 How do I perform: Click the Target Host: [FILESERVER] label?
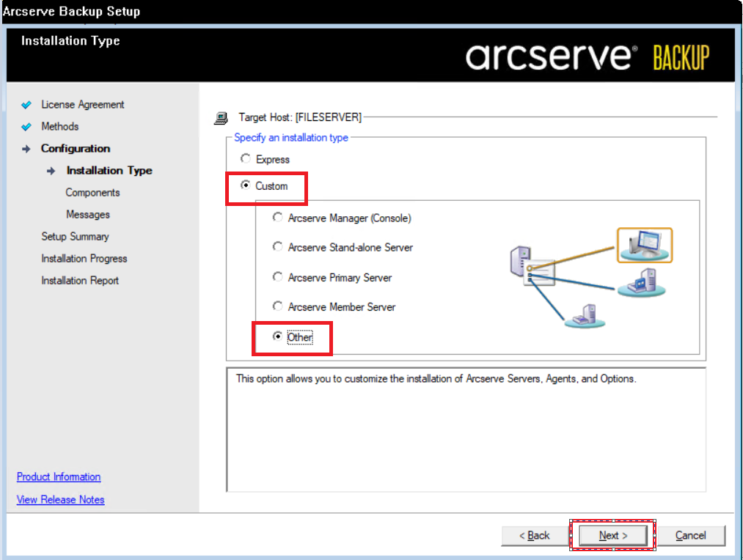pos(300,117)
